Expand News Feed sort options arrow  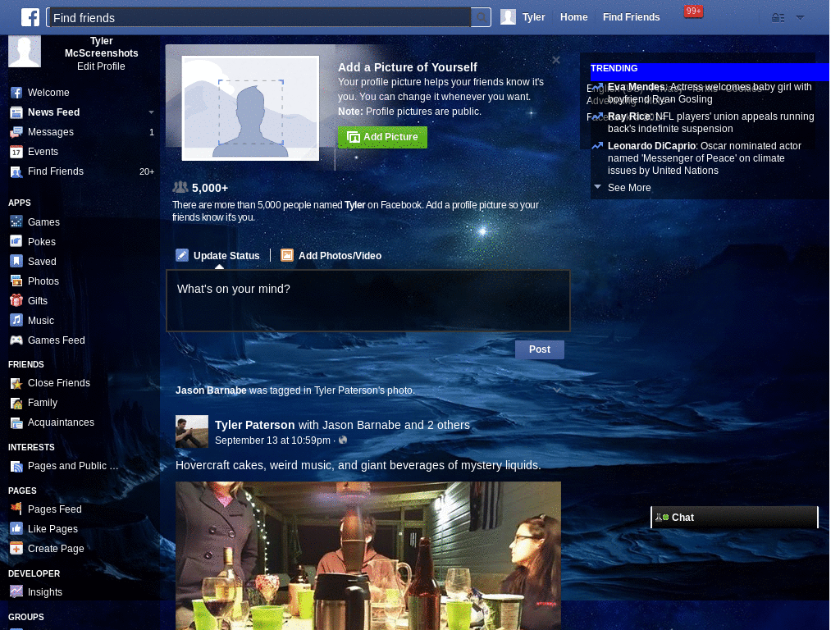pyautogui.click(x=151, y=112)
